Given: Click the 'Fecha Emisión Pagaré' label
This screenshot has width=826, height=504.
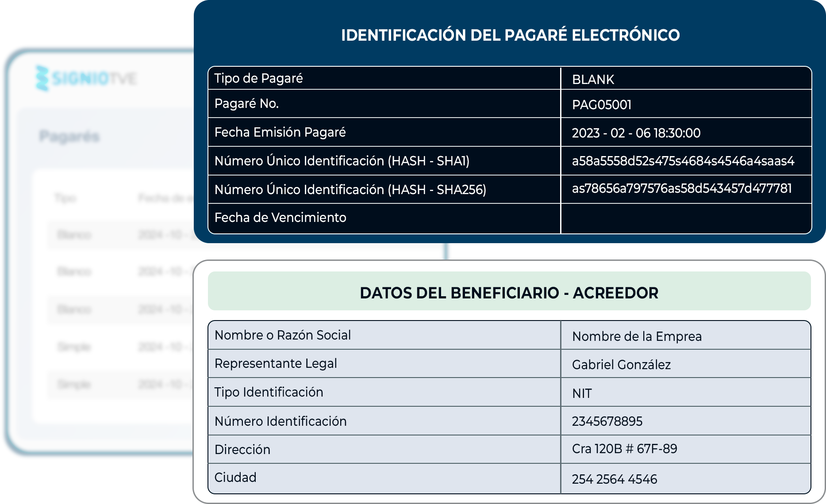Looking at the screenshot, I should pos(280,132).
